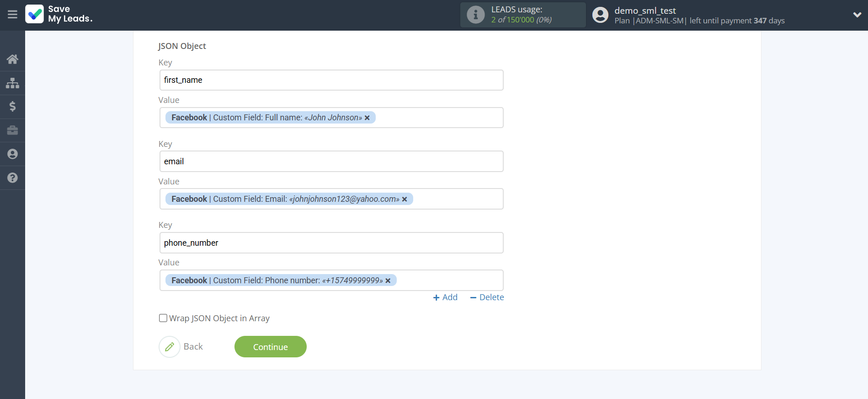Open the hamburger menu

pos(12,15)
